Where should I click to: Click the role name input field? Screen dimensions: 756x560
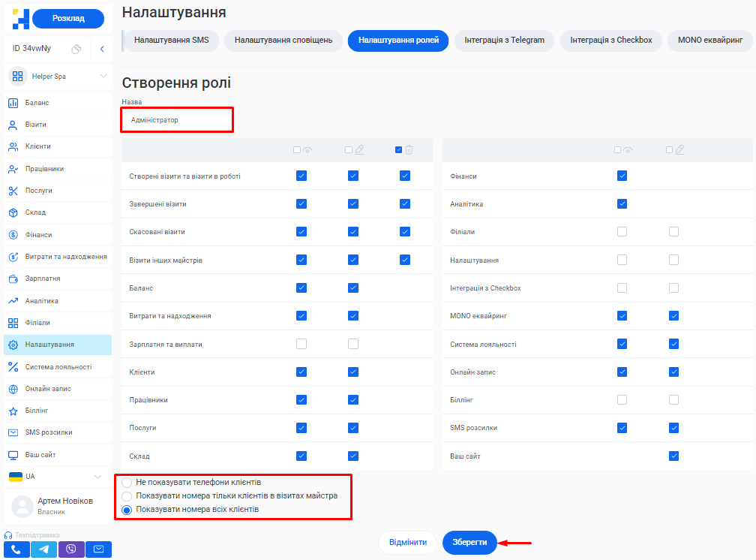coord(177,120)
